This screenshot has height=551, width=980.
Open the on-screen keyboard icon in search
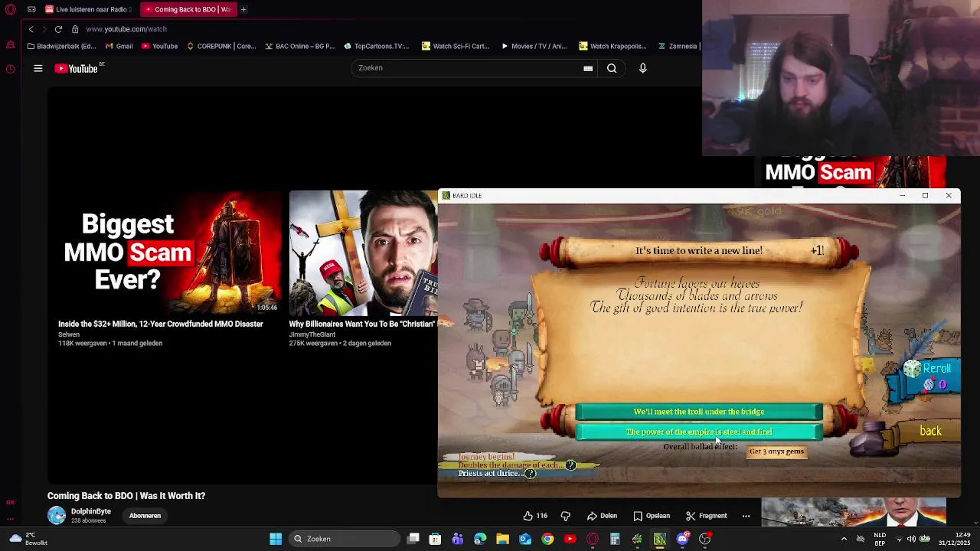point(588,69)
